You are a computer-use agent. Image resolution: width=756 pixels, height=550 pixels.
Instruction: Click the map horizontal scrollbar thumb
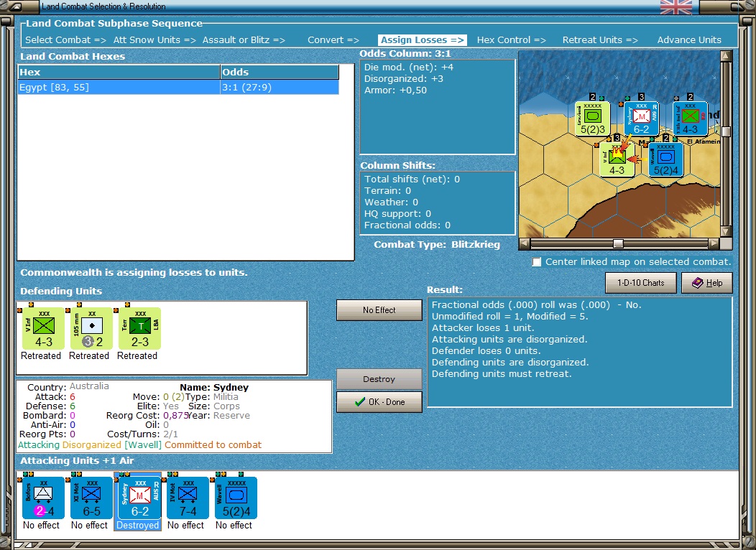point(618,243)
